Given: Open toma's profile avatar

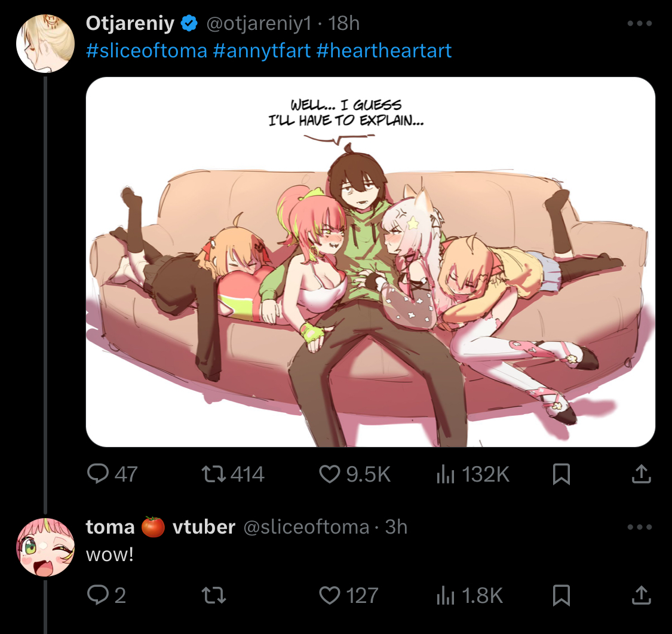Looking at the screenshot, I should click(x=45, y=547).
